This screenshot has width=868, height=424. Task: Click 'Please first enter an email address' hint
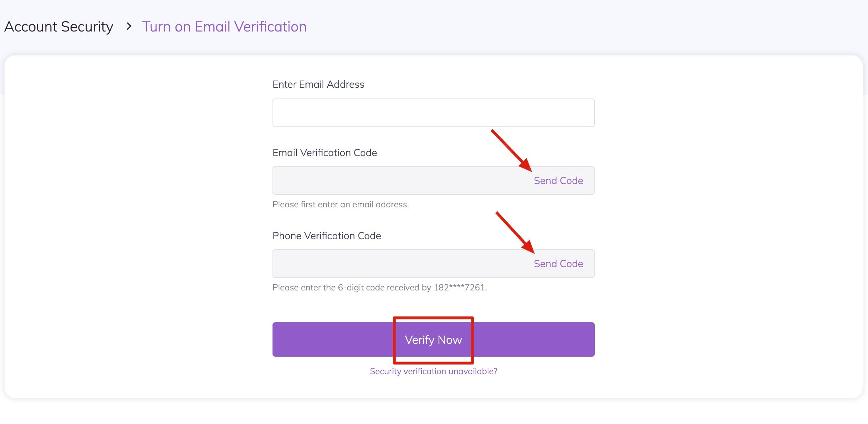(341, 204)
